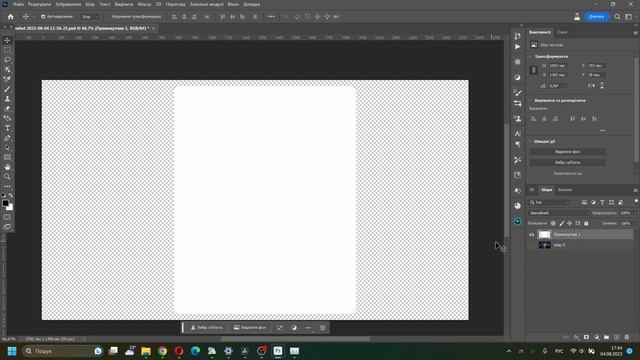
Task: Add a layer style with the fx icon
Action: [576, 337]
